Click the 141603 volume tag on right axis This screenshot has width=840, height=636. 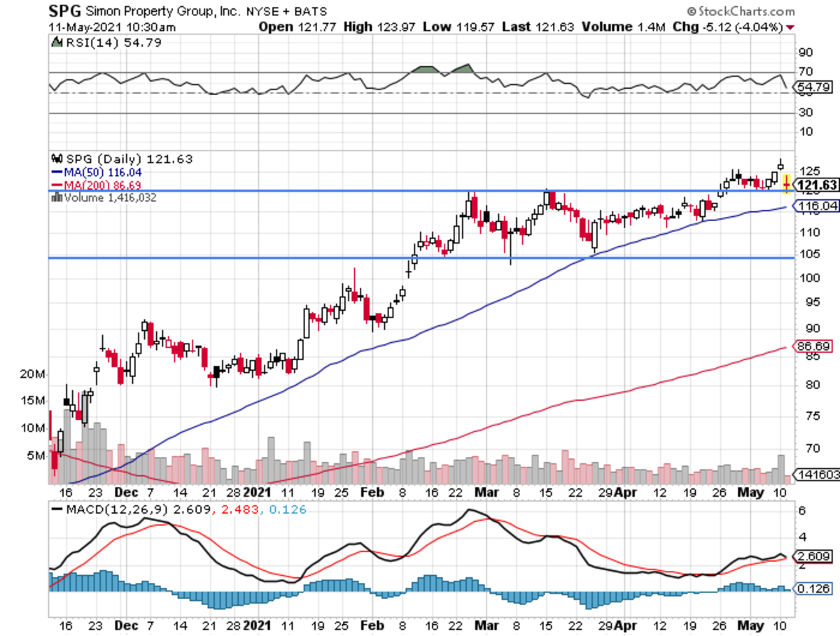coord(817,474)
